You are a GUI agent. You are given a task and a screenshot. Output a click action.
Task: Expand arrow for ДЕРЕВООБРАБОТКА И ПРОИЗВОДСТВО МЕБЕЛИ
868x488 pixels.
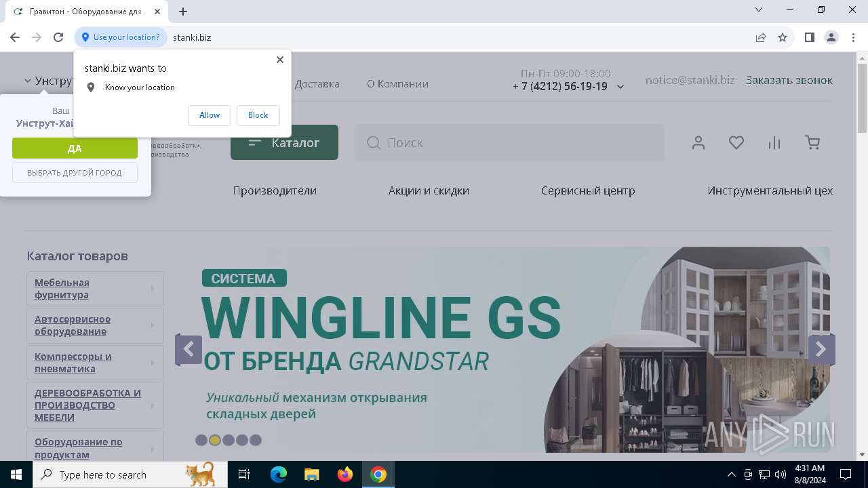coord(152,405)
